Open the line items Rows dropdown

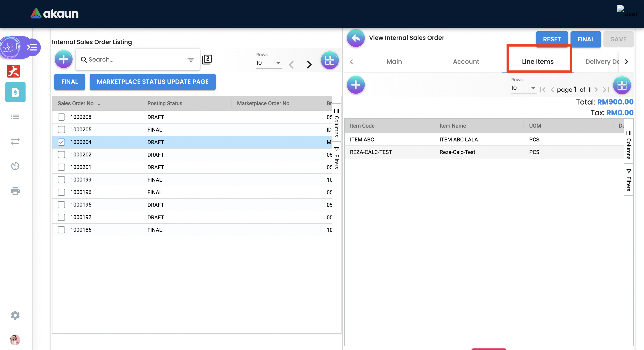tap(523, 88)
